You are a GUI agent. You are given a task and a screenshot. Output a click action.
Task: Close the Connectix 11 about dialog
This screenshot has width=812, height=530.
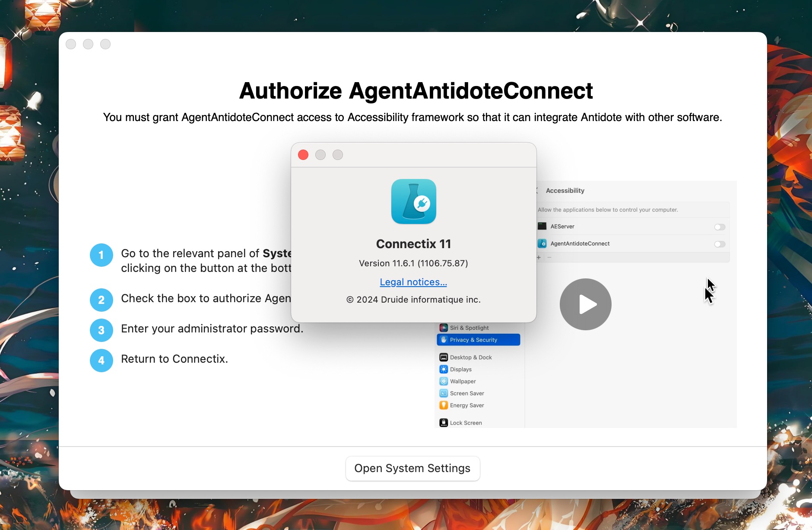[303, 155]
